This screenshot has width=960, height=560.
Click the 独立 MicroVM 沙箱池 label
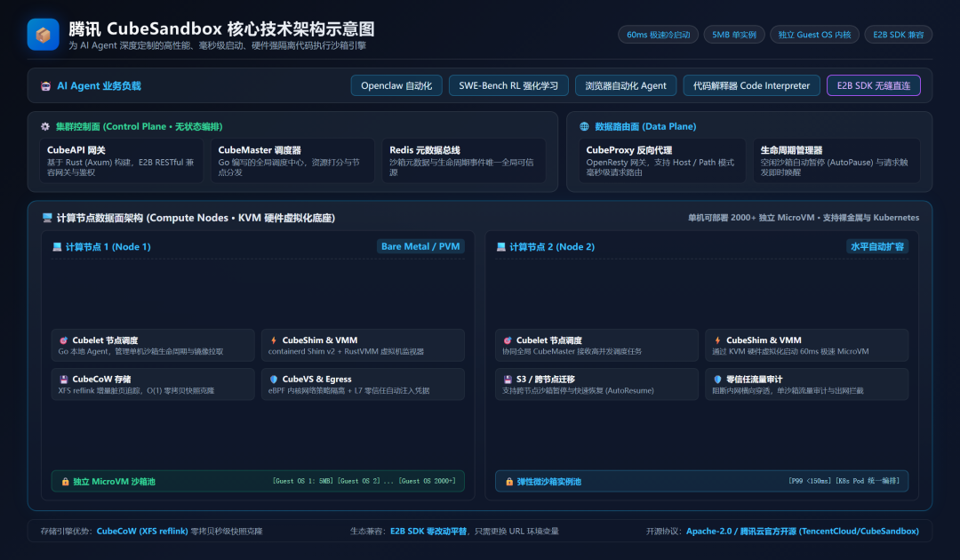click(x=115, y=482)
